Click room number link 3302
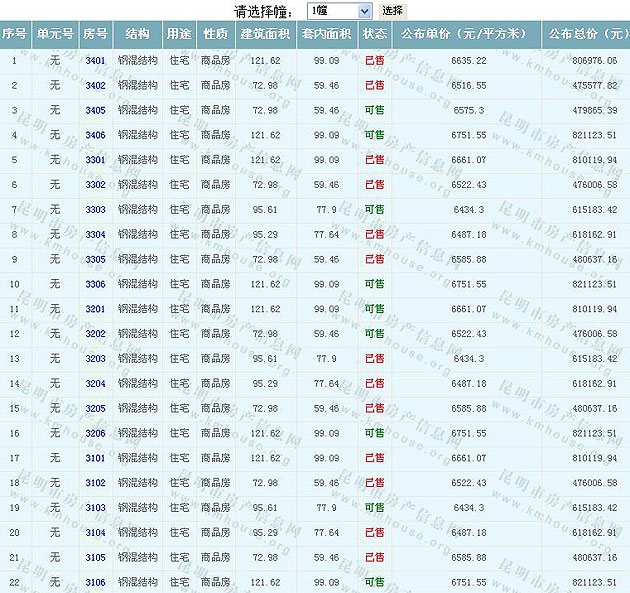Image resolution: width=630 pixels, height=593 pixels. point(96,185)
